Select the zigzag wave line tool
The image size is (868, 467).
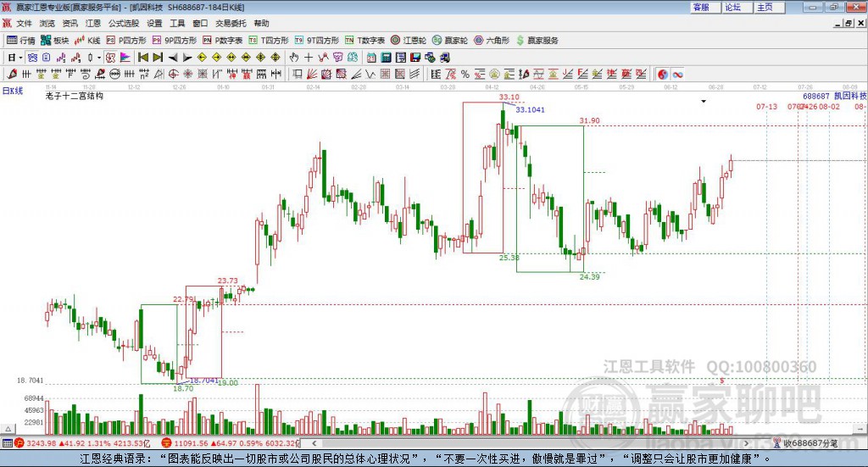tap(370, 74)
